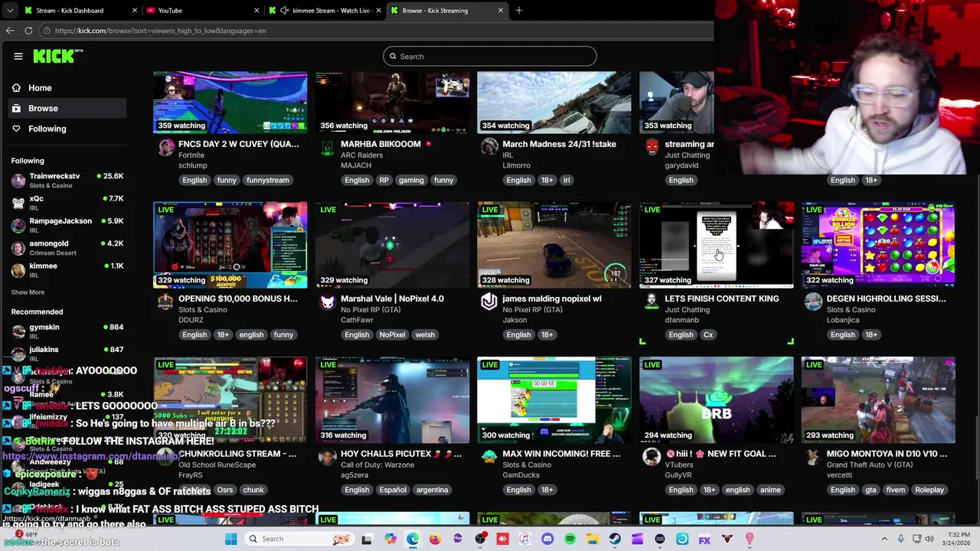The height and width of the screenshot is (551, 980).
Task: Open March Madness 24/31 stream thumbnail
Action: coord(554,102)
